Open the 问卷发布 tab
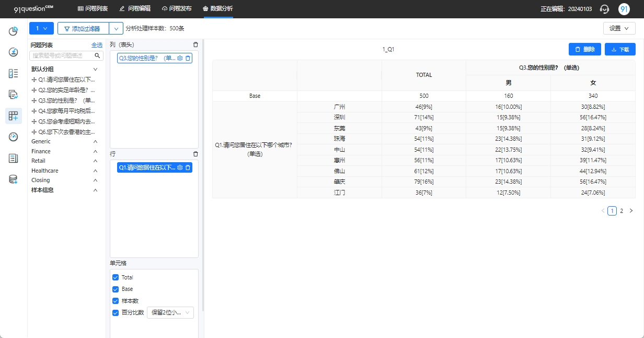Viewport: 644px width, 338px height. click(x=177, y=9)
